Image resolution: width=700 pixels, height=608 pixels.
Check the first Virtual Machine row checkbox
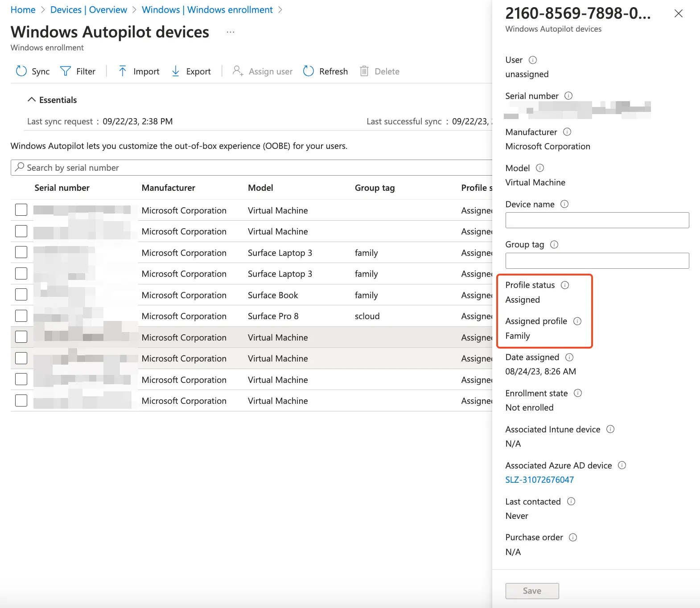tap(21, 210)
